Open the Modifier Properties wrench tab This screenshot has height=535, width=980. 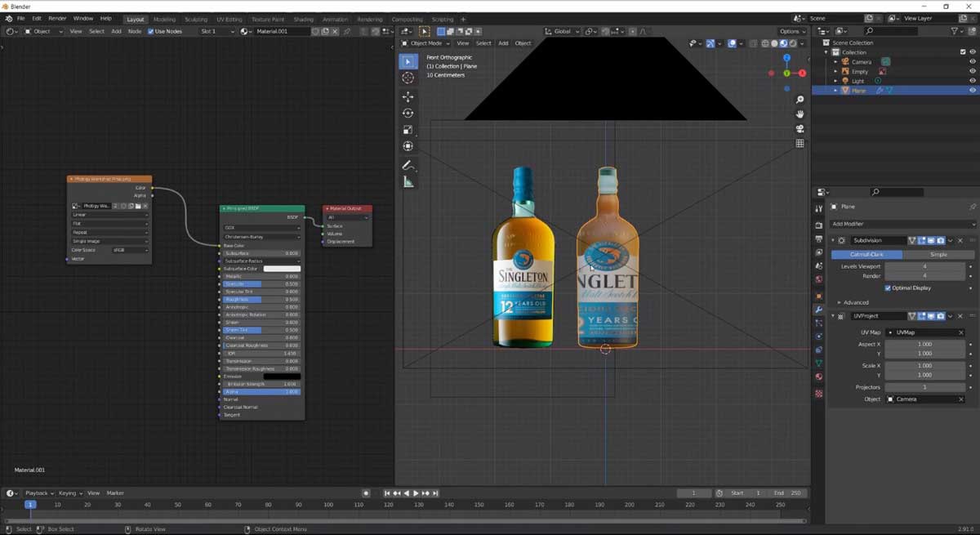click(818, 310)
